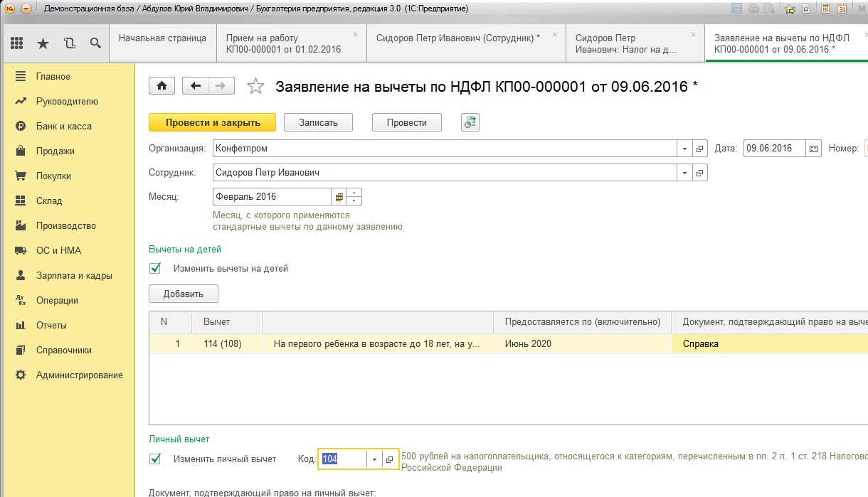The height and width of the screenshot is (497, 868).
Task: Expand the Организация dropdown arrow
Action: 684,149
